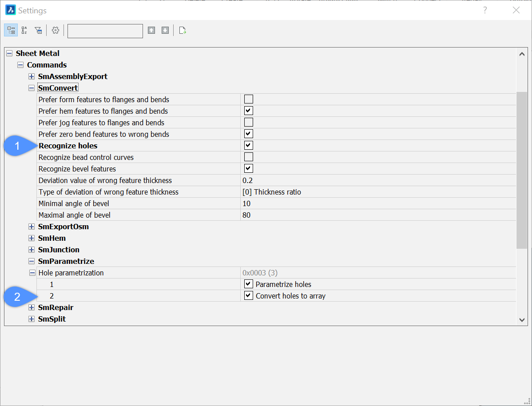
Task: Click the Export settings page icon
Action: click(182, 30)
